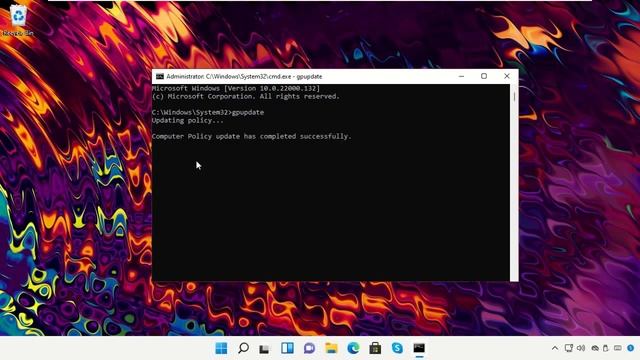Launch Chat from the taskbar
Image resolution: width=640 pixels, height=360 pixels.
[x=309, y=348]
